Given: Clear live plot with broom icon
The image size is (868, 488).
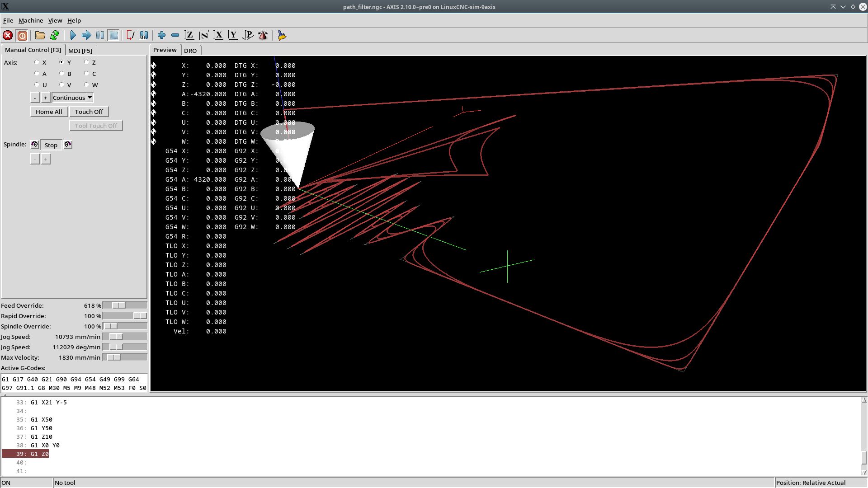Looking at the screenshot, I should [x=282, y=35].
